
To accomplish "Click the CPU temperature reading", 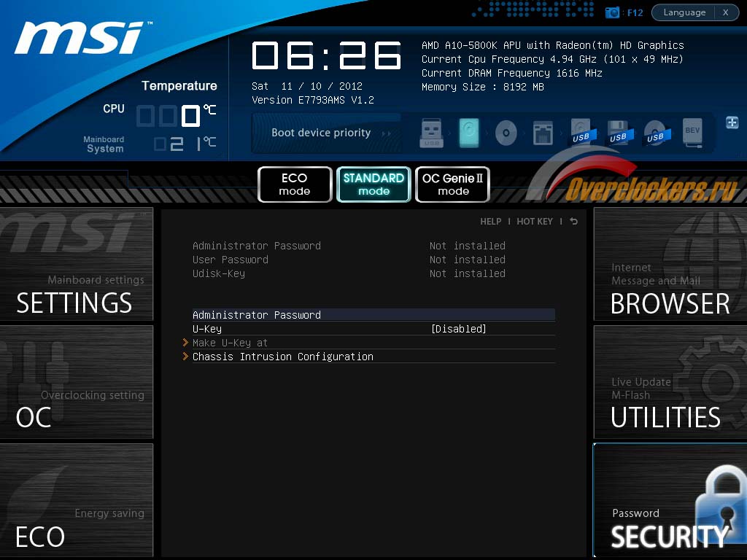I will click(177, 116).
